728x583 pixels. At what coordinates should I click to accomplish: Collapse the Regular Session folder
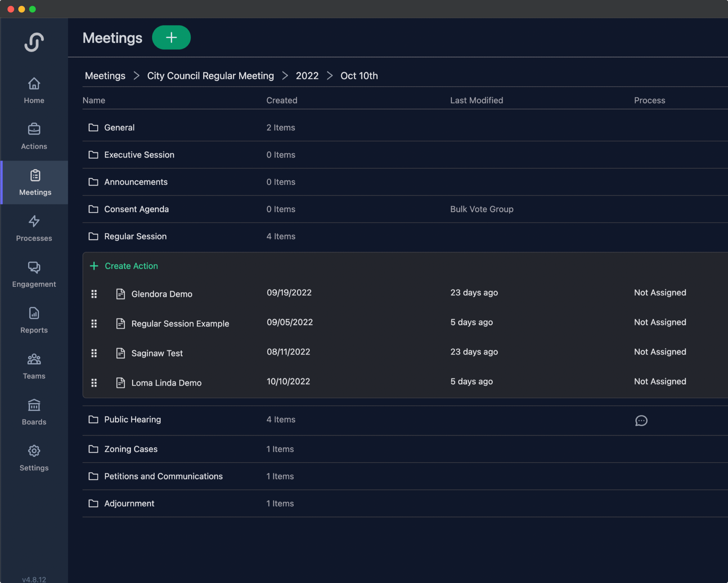coord(135,236)
